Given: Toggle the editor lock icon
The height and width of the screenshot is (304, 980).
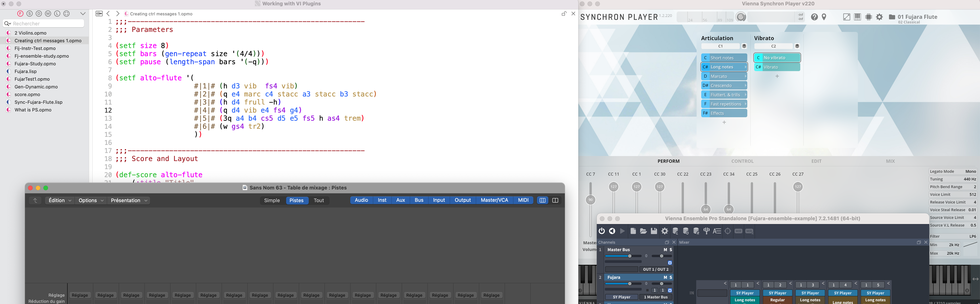Looking at the screenshot, I should 564,14.
